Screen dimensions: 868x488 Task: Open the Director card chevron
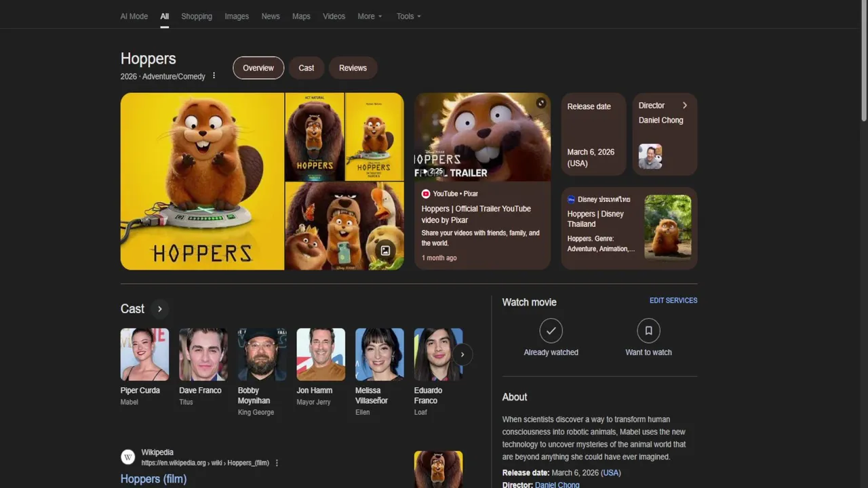(x=685, y=106)
